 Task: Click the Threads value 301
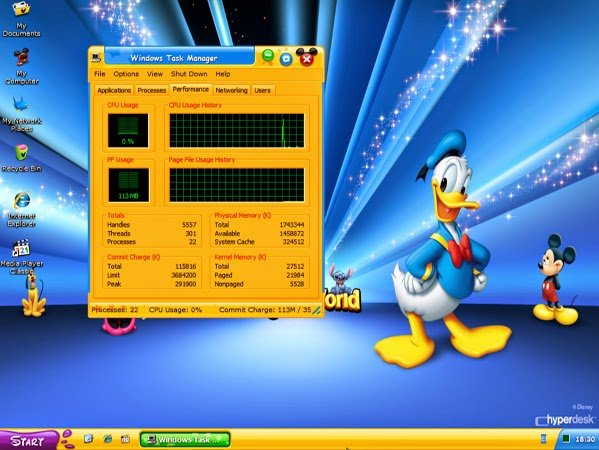[x=191, y=233]
